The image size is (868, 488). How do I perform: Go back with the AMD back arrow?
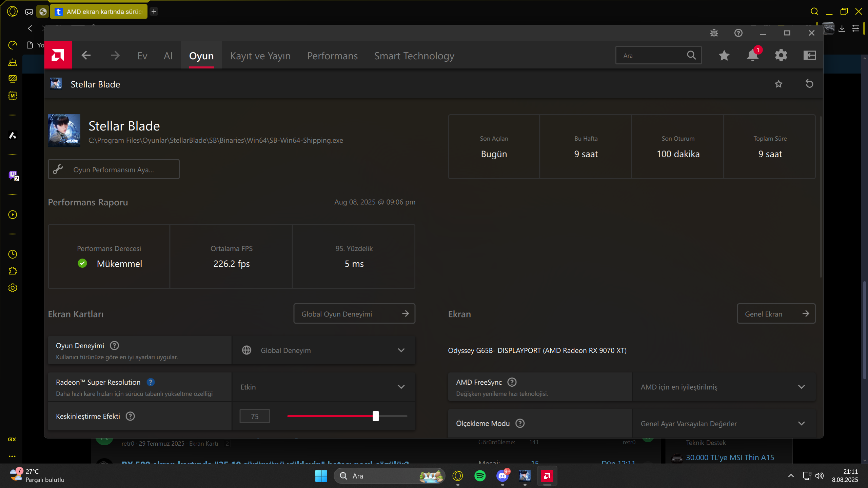point(86,55)
